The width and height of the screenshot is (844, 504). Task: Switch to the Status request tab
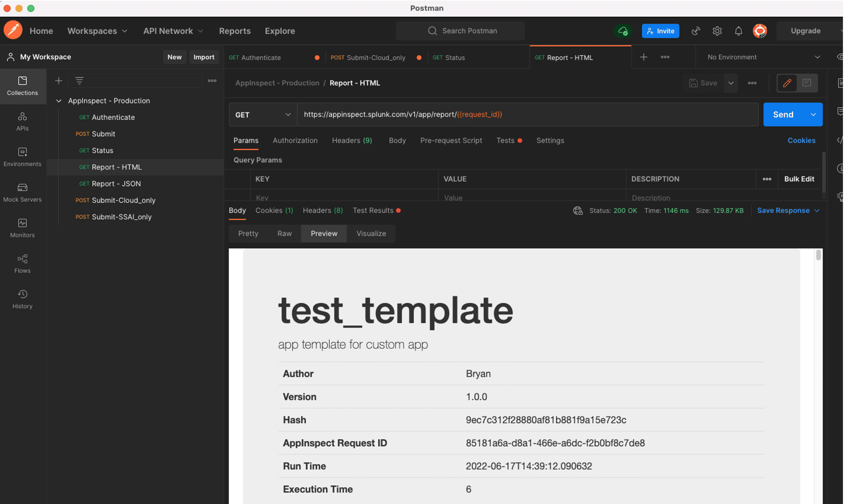click(x=478, y=57)
